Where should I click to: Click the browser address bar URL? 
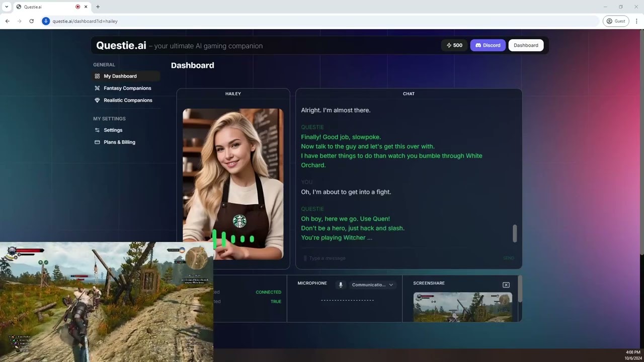point(85,21)
